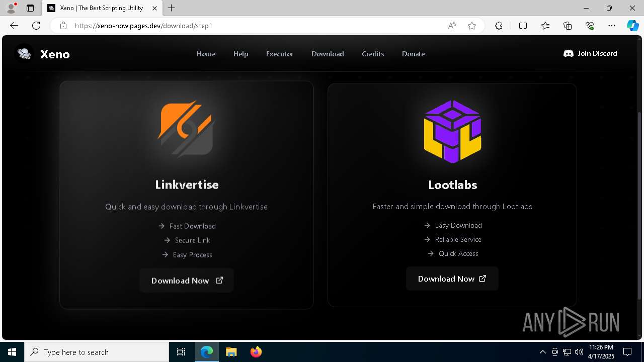This screenshot has width=644, height=362.
Task: Open the Split screen icon
Action: [x=523, y=26]
